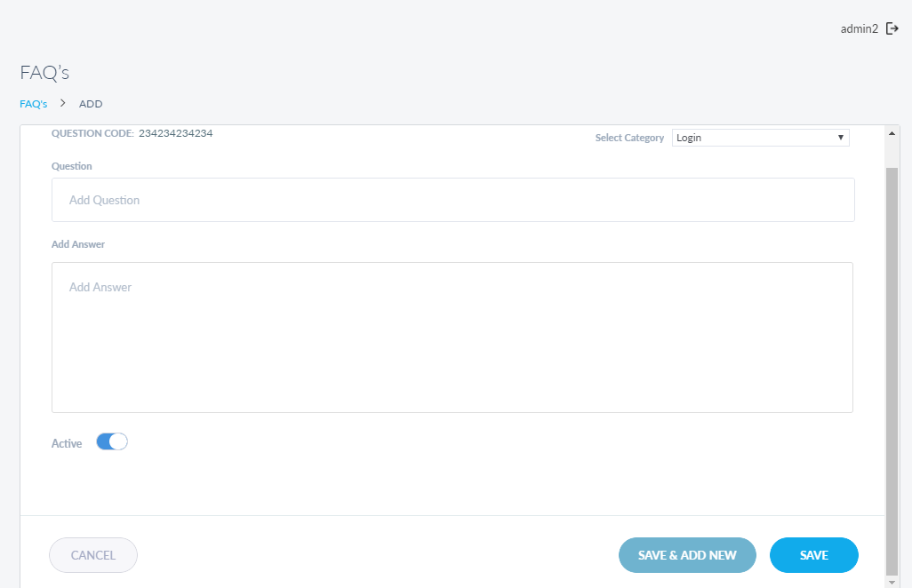
Task: Click inside the Add Answer text area
Action: tap(452, 338)
